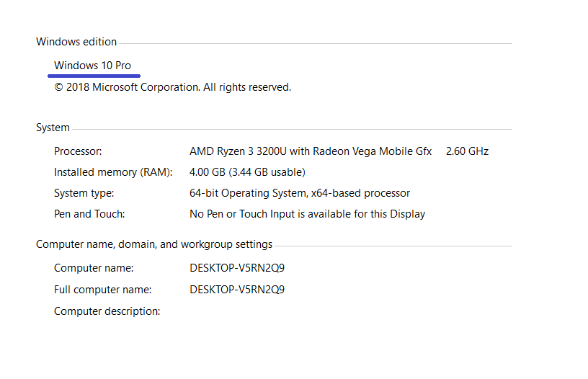Screen dimensions: 588x379
Task: Click the Full computer name label
Action: click(x=103, y=290)
